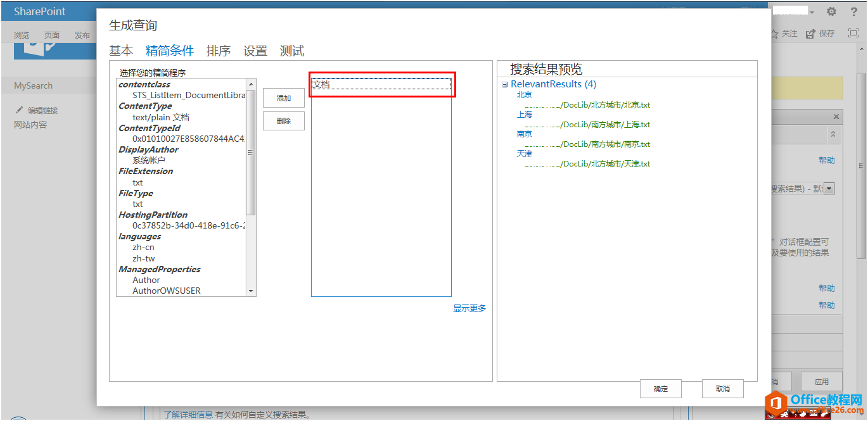The height and width of the screenshot is (421, 868).
Task: Select txt value under FileType
Action: 137,204
